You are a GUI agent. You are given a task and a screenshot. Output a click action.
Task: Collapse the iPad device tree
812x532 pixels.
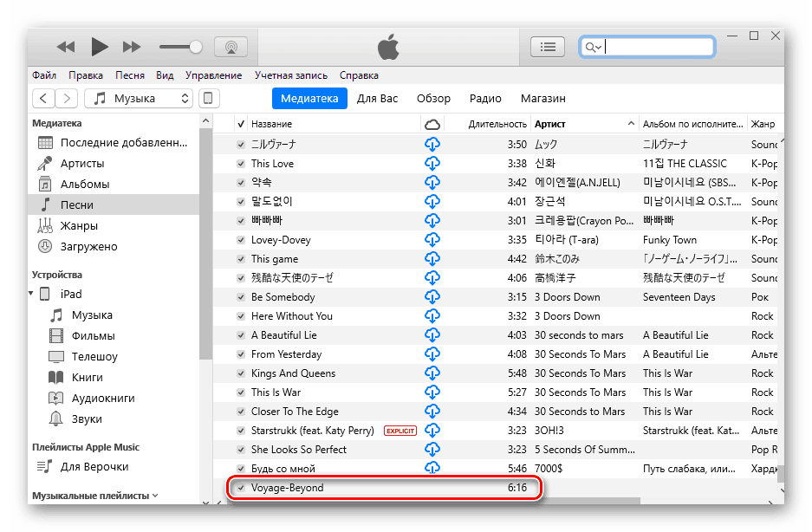click(x=31, y=294)
